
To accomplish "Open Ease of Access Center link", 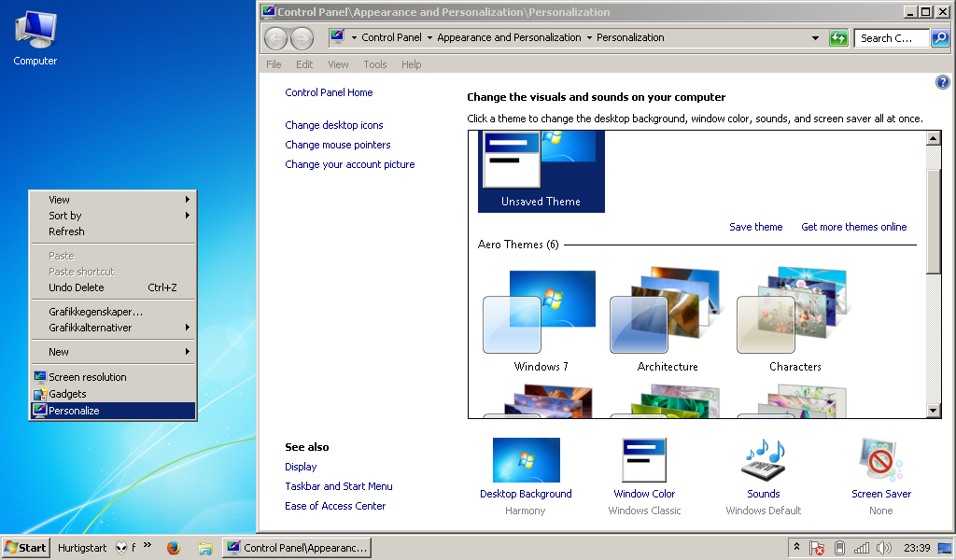I will [x=335, y=505].
